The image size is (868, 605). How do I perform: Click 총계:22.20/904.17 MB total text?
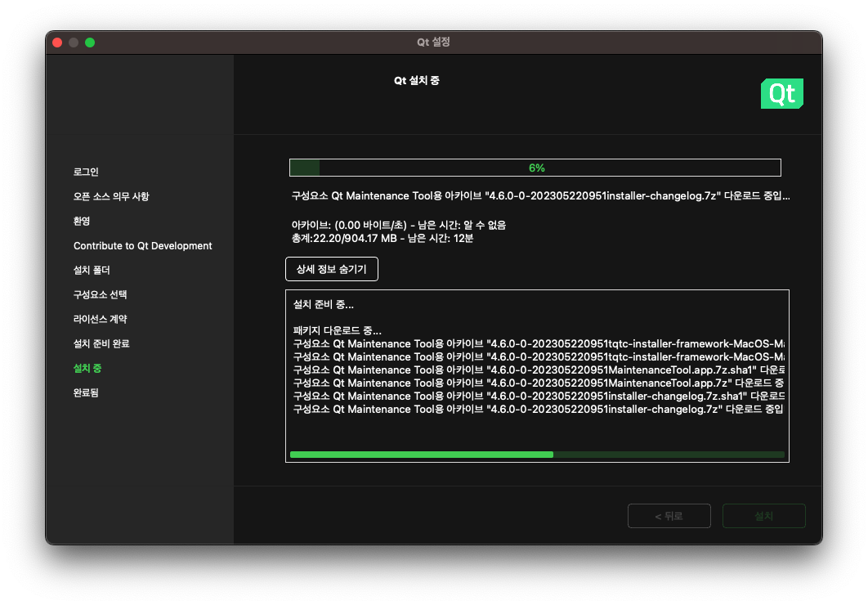(x=382, y=239)
